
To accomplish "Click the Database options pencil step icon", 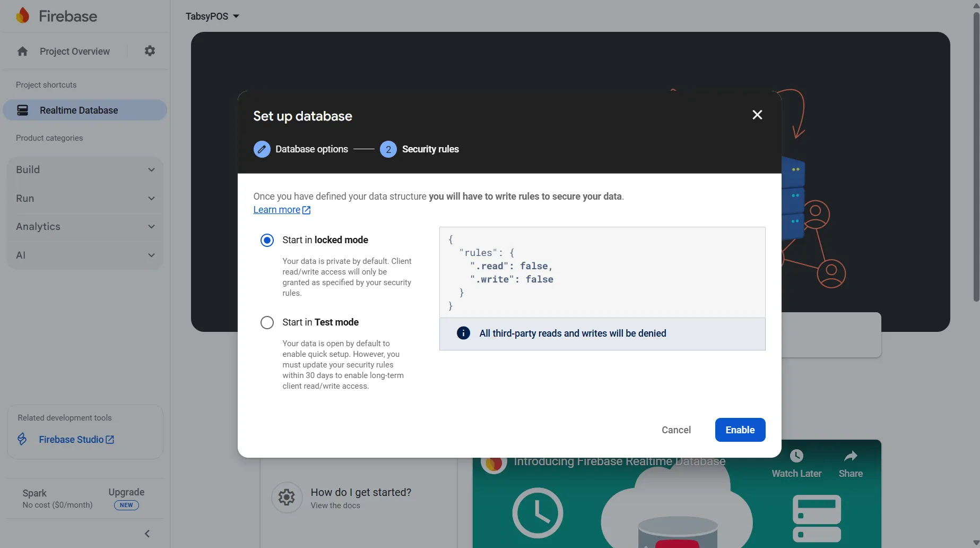I will 262,149.
